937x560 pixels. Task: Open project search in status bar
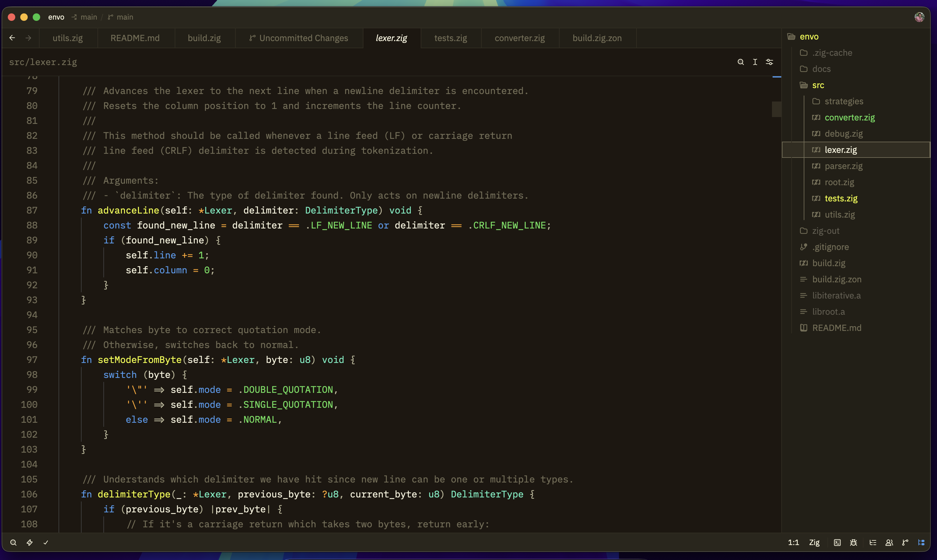pyautogui.click(x=13, y=542)
